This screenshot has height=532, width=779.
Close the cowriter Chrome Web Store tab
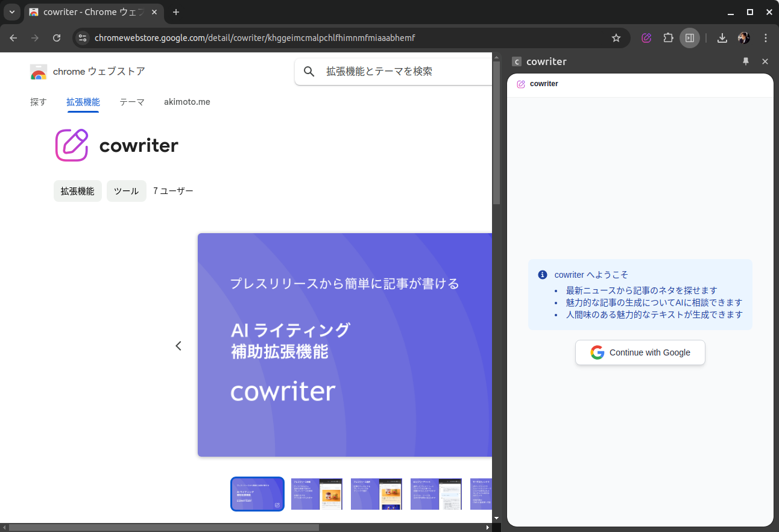(154, 12)
